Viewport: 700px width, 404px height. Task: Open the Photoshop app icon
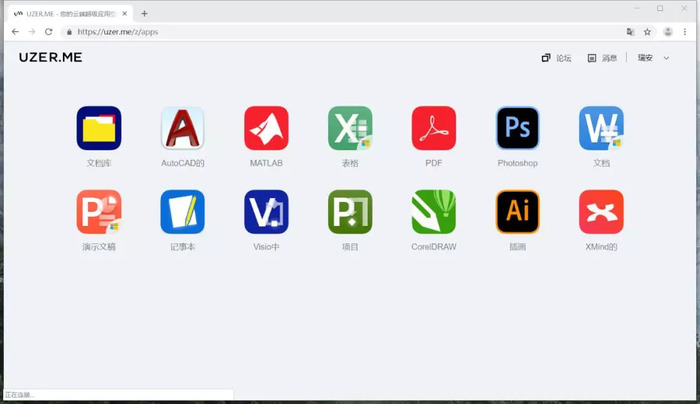tap(517, 128)
